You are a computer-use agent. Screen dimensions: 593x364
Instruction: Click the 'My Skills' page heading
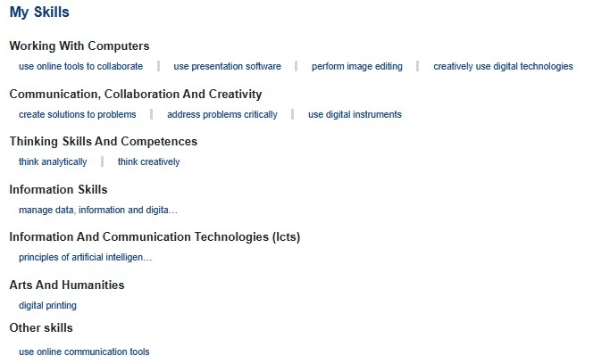click(x=39, y=12)
